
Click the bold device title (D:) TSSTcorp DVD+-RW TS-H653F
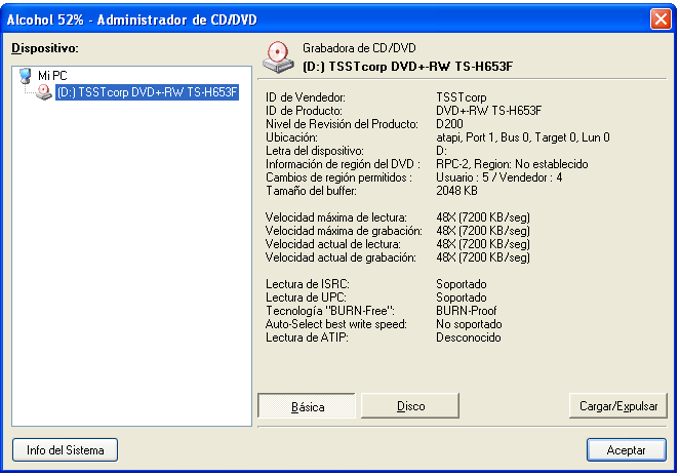408,66
